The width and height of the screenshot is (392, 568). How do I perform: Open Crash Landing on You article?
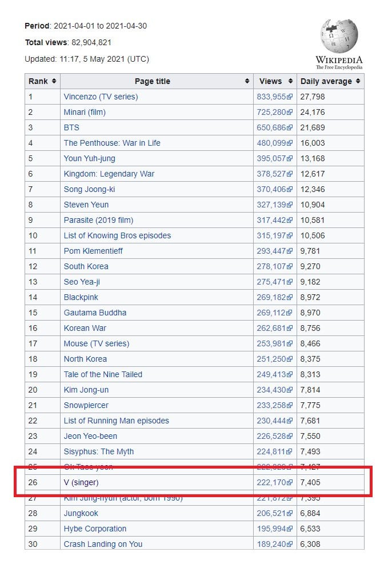click(103, 544)
